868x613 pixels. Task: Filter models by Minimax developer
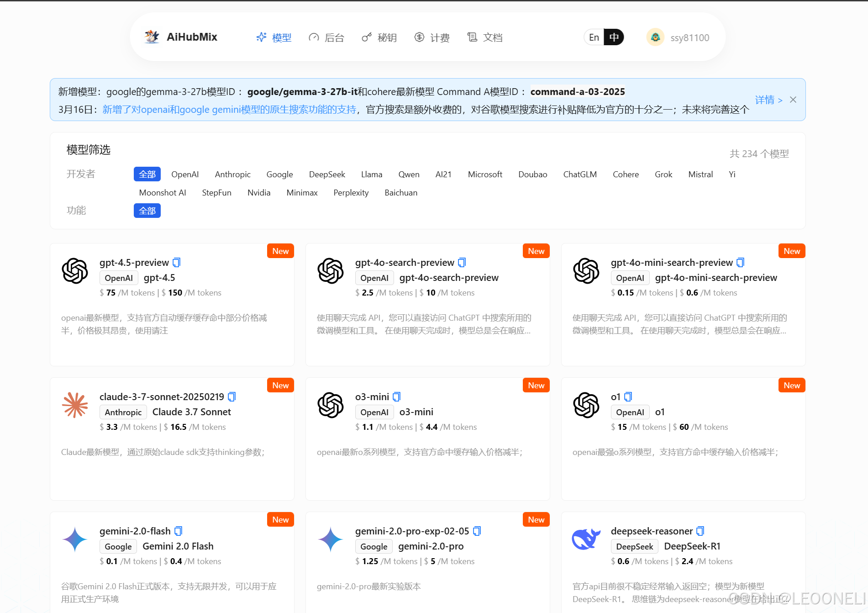click(x=302, y=192)
